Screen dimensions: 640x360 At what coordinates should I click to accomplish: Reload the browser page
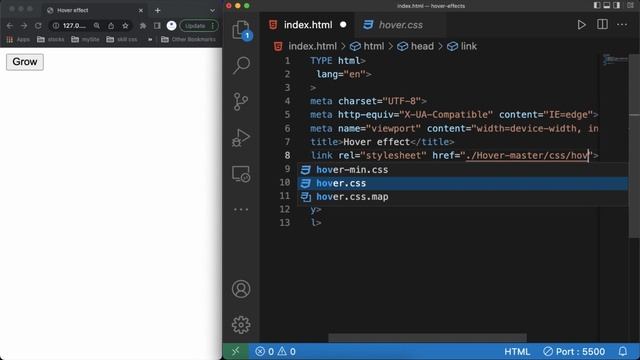click(38, 26)
